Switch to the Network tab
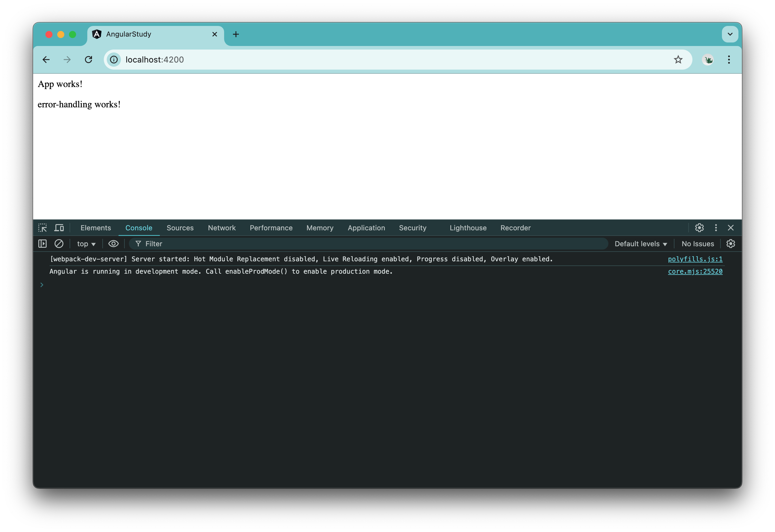This screenshot has height=532, width=775. coord(222,228)
